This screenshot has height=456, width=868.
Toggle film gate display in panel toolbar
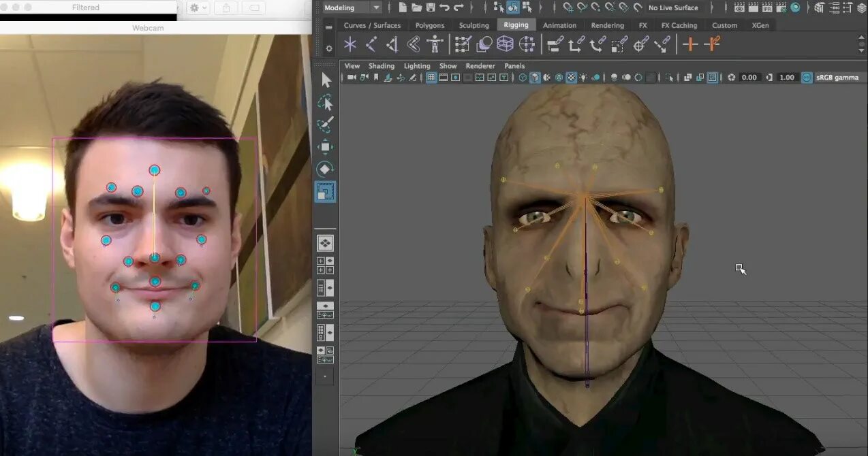[444, 78]
